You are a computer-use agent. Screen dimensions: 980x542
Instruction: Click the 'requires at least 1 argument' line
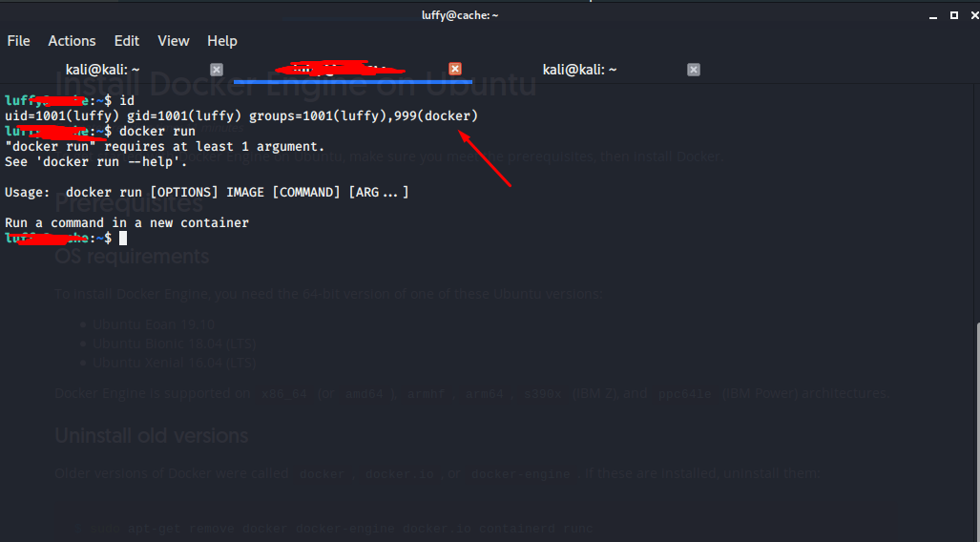165,146
